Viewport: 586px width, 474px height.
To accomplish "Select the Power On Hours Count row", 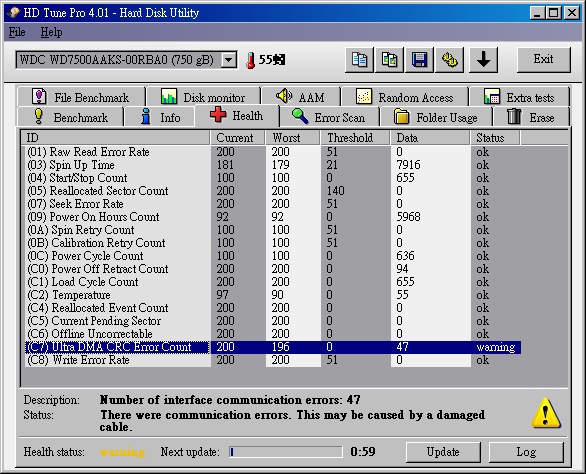I will pyautogui.click(x=273, y=217).
